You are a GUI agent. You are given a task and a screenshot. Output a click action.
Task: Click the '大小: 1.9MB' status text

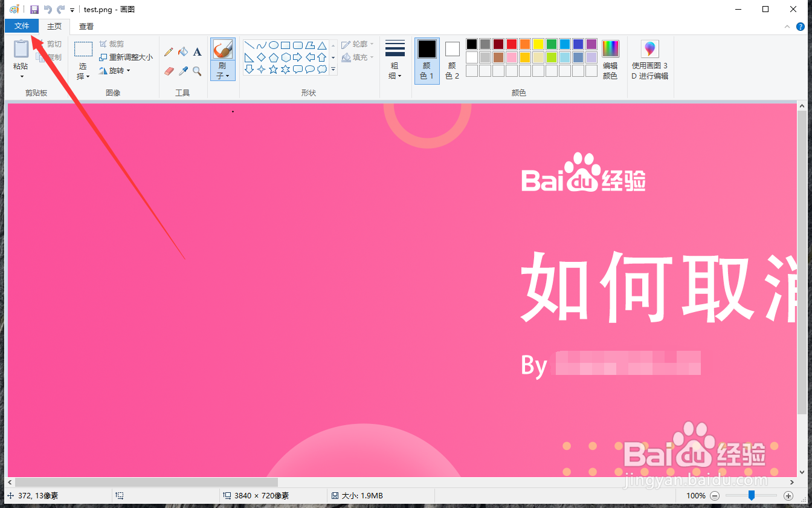361,496
